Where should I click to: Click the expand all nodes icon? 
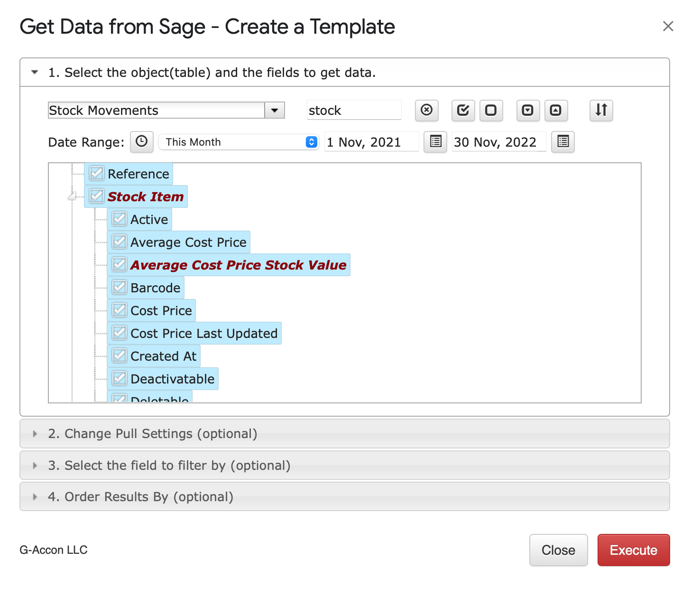(527, 111)
